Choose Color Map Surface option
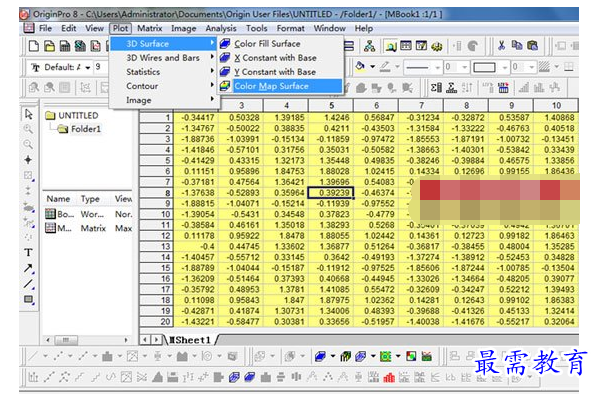The width and height of the screenshot is (596, 394). point(280,86)
